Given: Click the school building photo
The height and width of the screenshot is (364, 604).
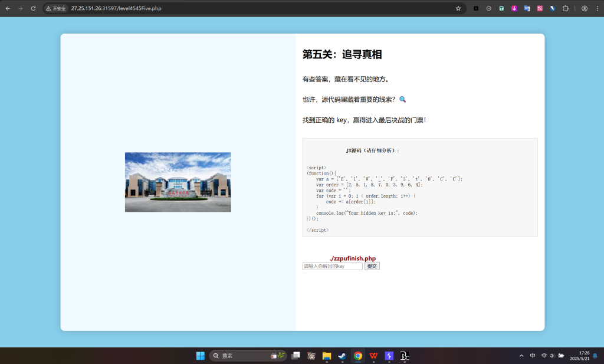Looking at the screenshot, I should (178, 182).
